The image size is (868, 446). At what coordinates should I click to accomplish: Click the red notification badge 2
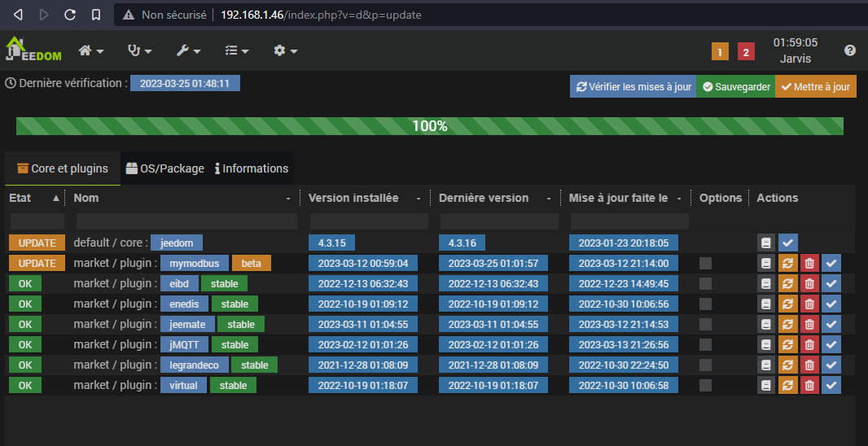(746, 52)
